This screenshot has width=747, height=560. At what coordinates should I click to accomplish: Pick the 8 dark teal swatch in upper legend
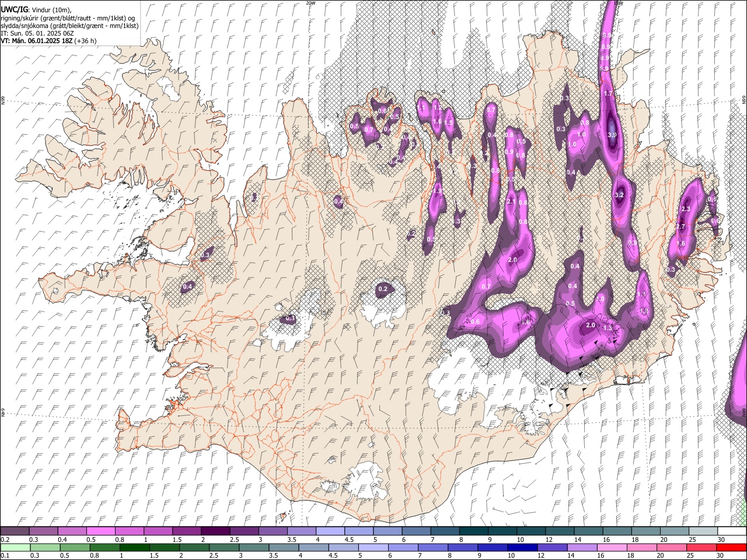coord(474,531)
